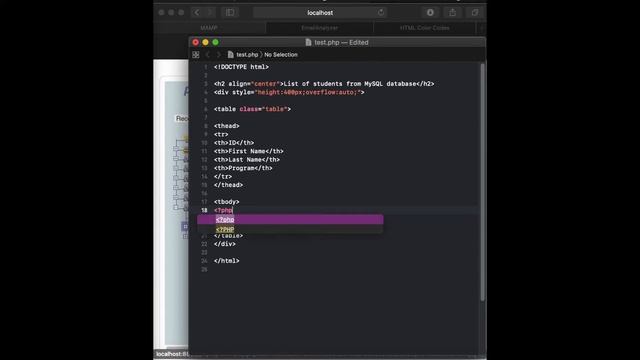
Task: Click the </div> closing tag line
Action: coord(225,244)
